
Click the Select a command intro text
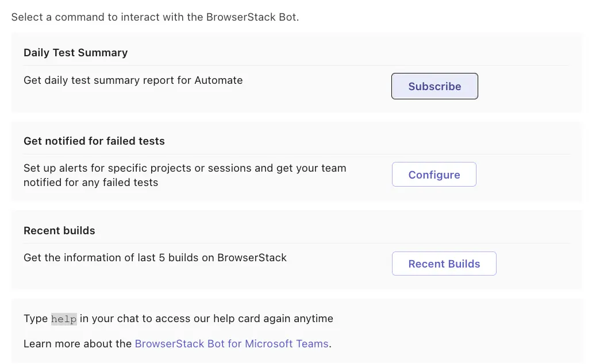[x=155, y=17]
